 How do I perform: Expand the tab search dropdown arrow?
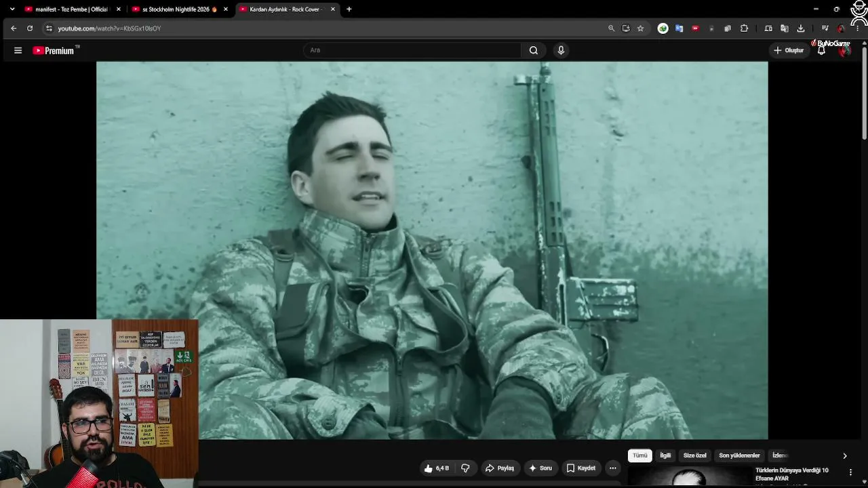tap(12, 9)
